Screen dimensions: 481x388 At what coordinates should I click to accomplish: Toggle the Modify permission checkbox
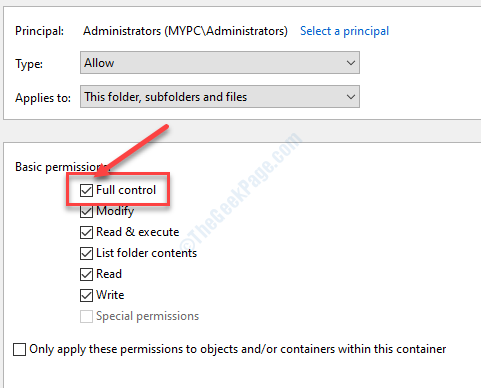86,212
